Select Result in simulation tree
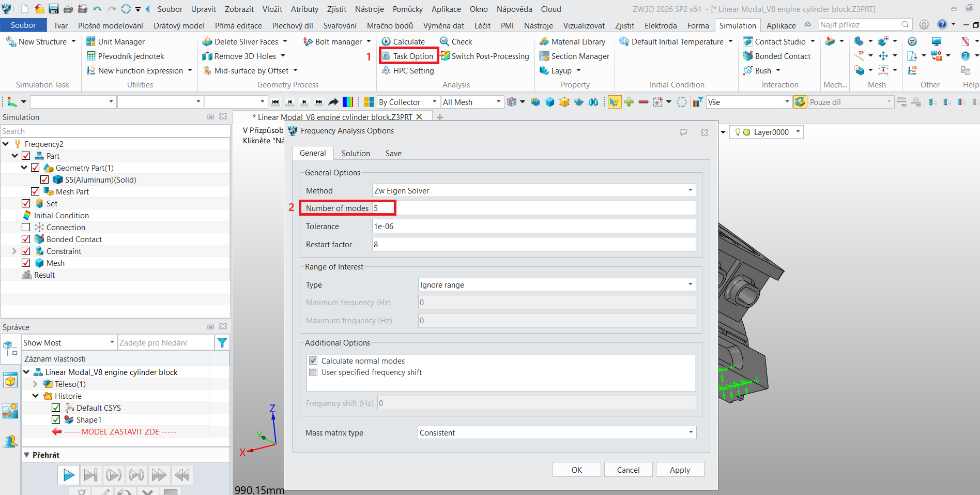Image resolution: width=980 pixels, height=495 pixels. click(x=44, y=275)
